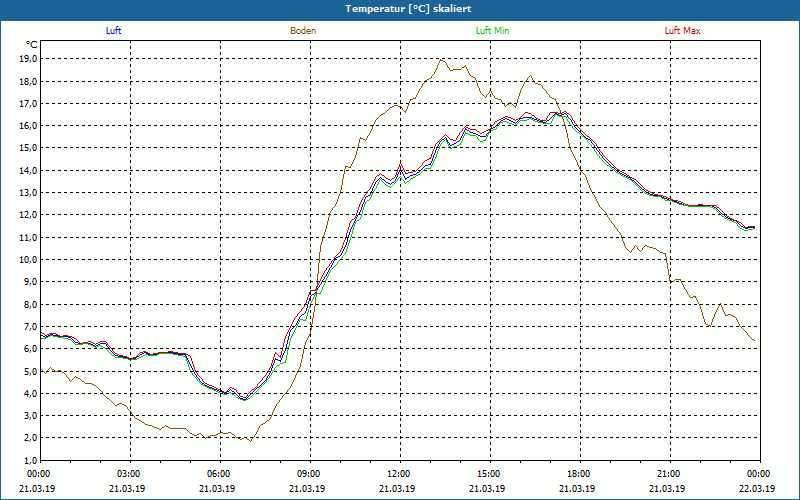Click the 6,0 y-axis value
800x500 pixels.
click(31, 348)
